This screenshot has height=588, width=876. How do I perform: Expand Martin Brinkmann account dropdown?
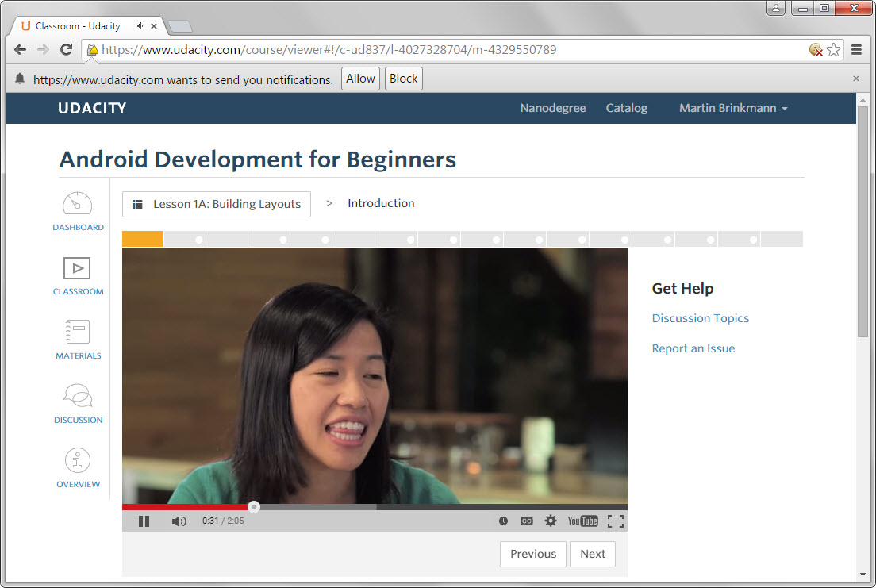733,108
